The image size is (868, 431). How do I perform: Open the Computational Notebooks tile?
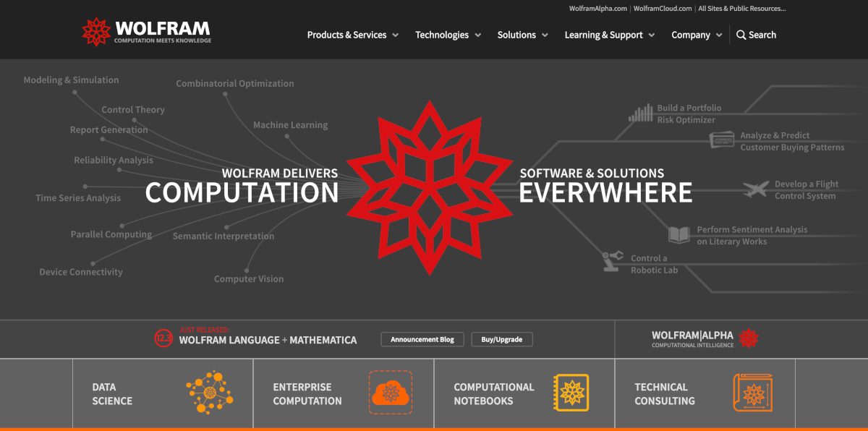pyautogui.click(x=524, y=393)
